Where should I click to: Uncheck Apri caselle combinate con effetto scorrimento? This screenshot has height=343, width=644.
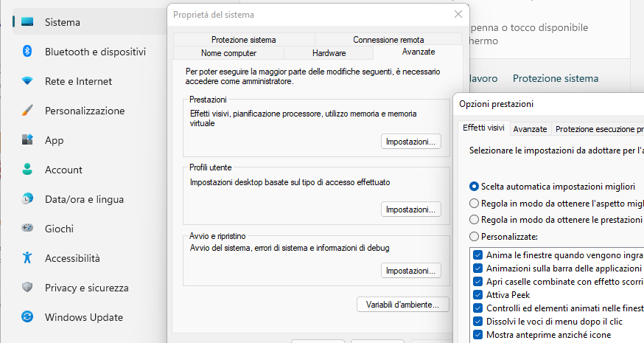click(477, 282)
